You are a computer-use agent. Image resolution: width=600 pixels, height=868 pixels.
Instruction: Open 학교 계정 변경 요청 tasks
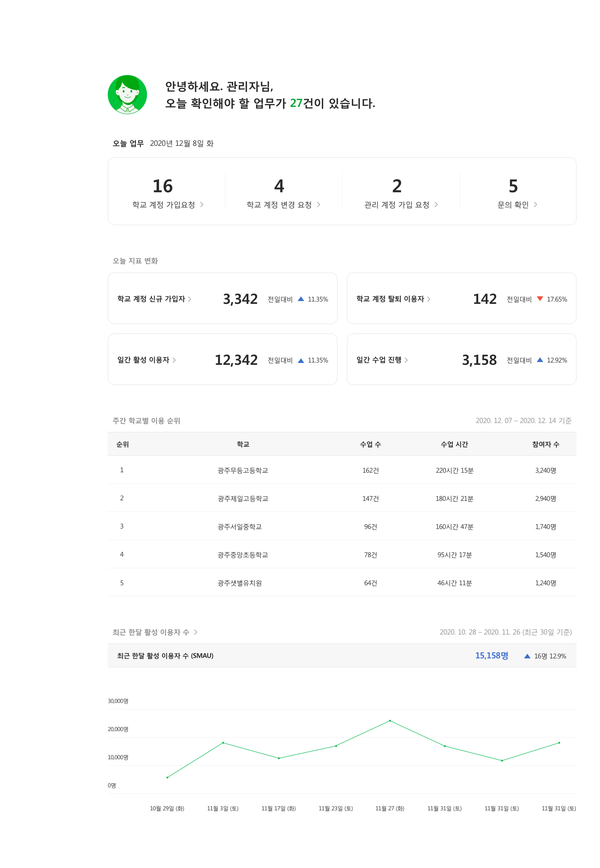(x=283, y=194)
